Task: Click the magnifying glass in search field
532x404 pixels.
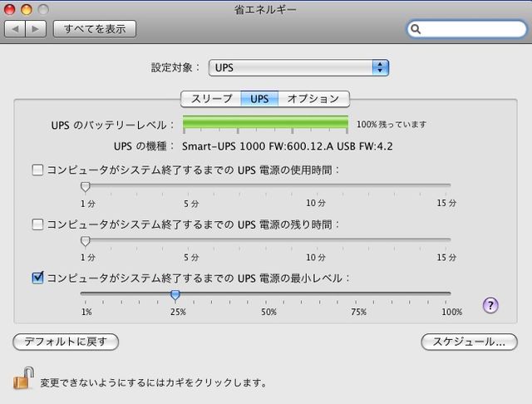Action: 416,29
